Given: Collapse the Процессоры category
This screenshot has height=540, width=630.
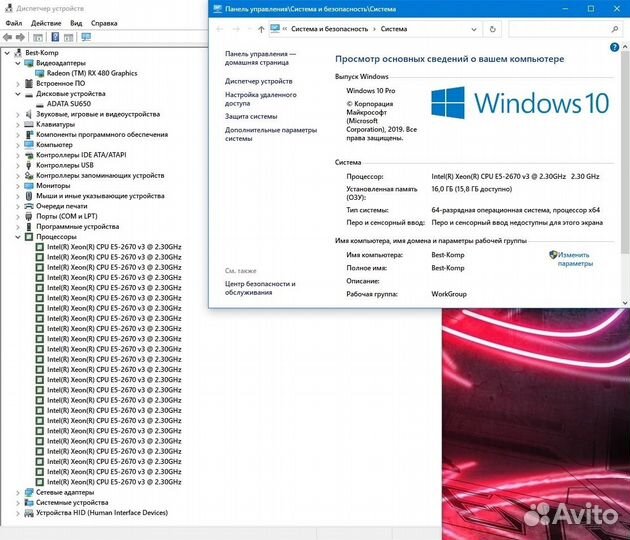Looking at the screenshot, I should pyautogui.click(x=18, y=237).
